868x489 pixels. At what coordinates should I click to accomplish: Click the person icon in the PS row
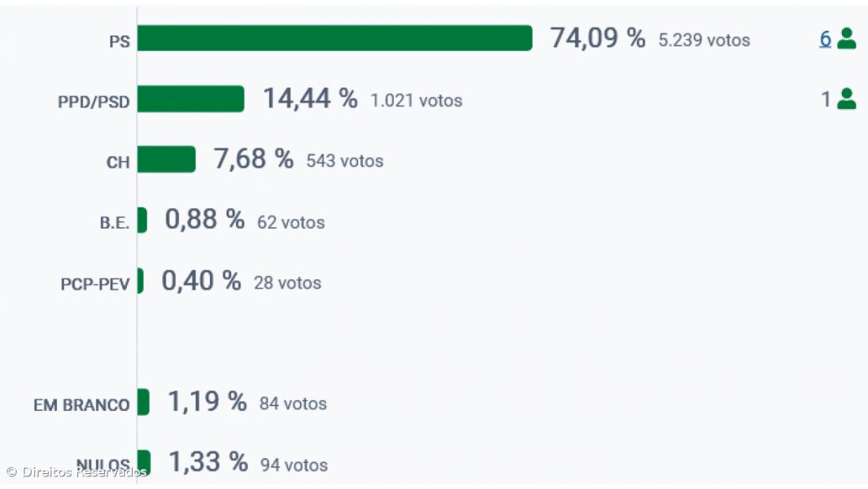pos(847,38)
